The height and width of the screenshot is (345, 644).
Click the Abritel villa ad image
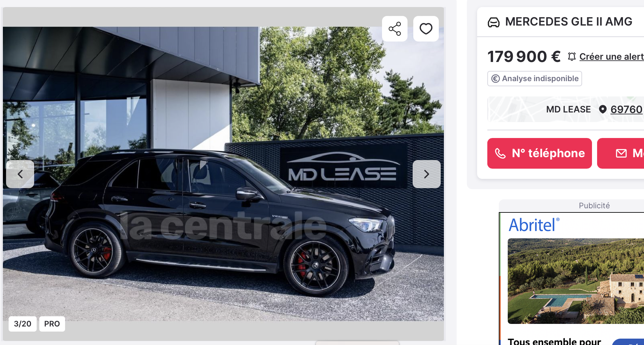point(576,281)
